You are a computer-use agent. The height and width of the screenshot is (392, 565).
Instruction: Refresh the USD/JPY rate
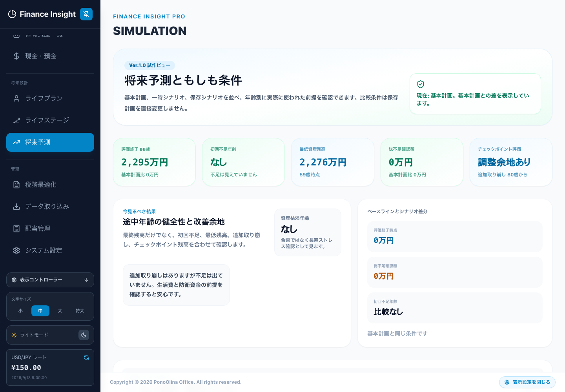tap(86, 358)
